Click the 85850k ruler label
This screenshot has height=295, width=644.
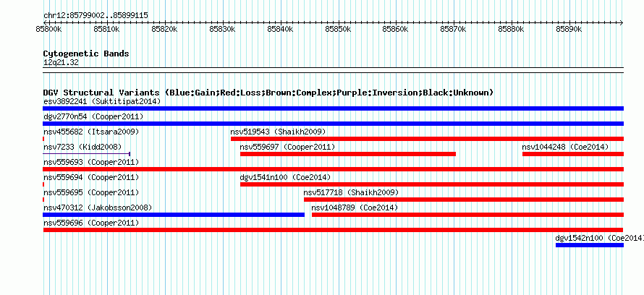(339, 29)
